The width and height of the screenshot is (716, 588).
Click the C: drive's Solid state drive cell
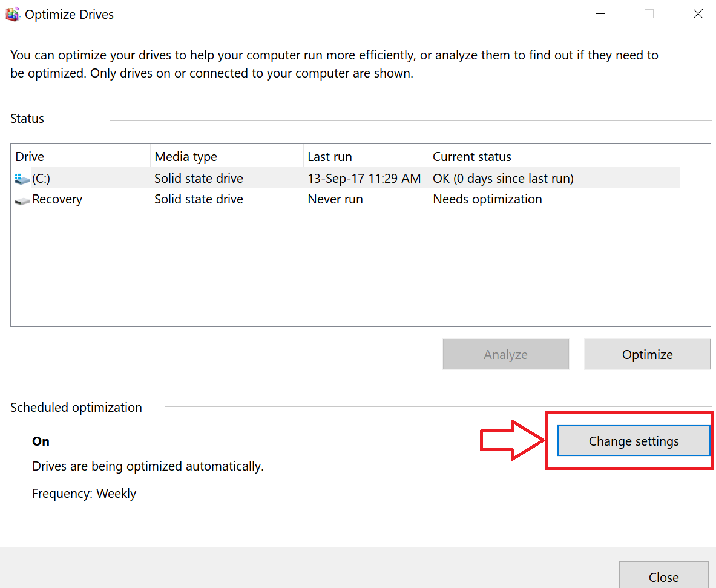click(199, 179)
